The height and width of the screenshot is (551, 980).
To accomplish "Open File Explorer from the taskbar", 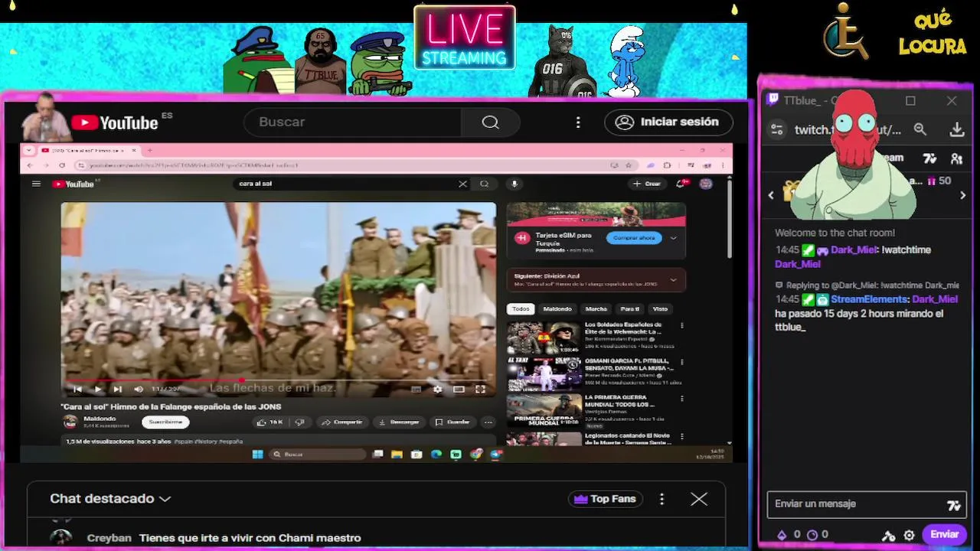I will (397, 455).
